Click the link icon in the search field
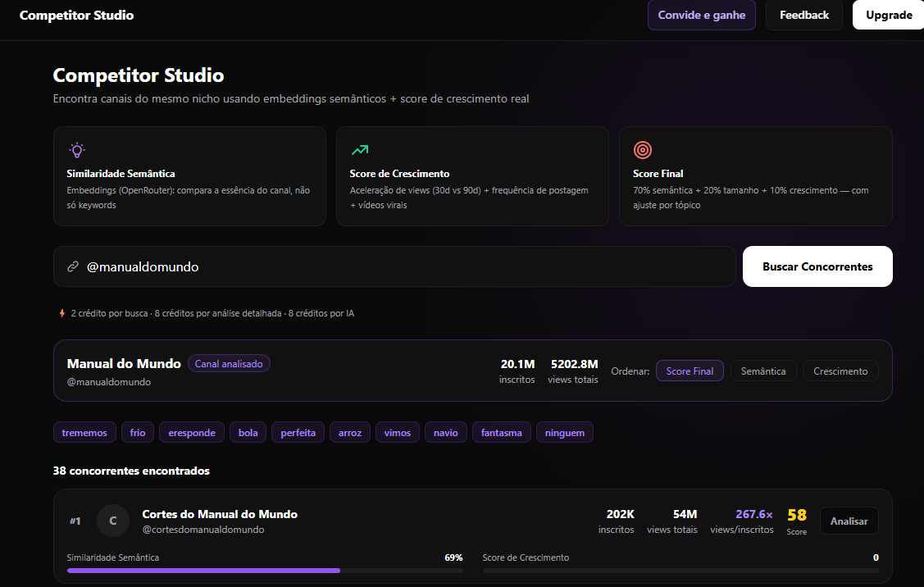The image size is (924, 587). click(x=73, y=266)
